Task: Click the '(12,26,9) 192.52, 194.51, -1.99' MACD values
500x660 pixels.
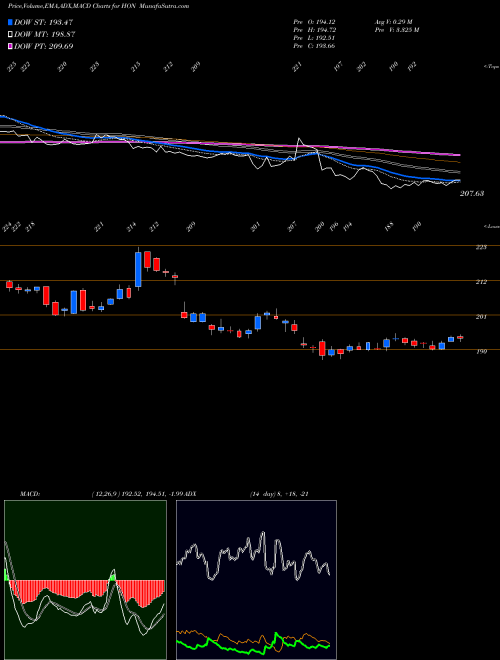Action: (137, 493)
